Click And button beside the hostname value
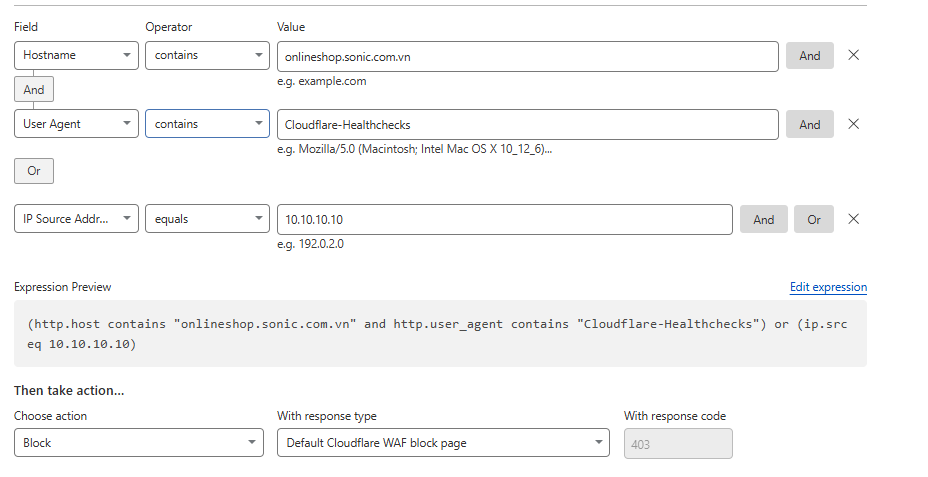The image size is (928, 477). pyautogui.click(x=809, y=56)
